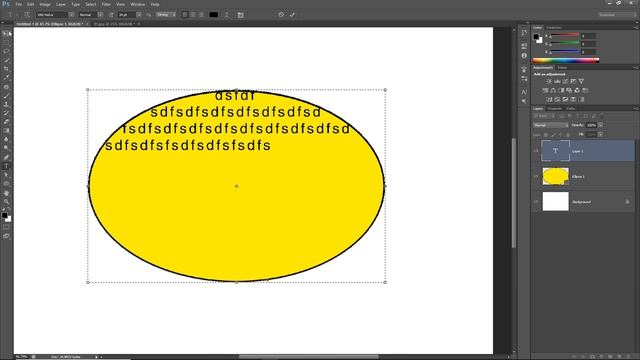Toggle text orientation in options bar

pos(27,15)
